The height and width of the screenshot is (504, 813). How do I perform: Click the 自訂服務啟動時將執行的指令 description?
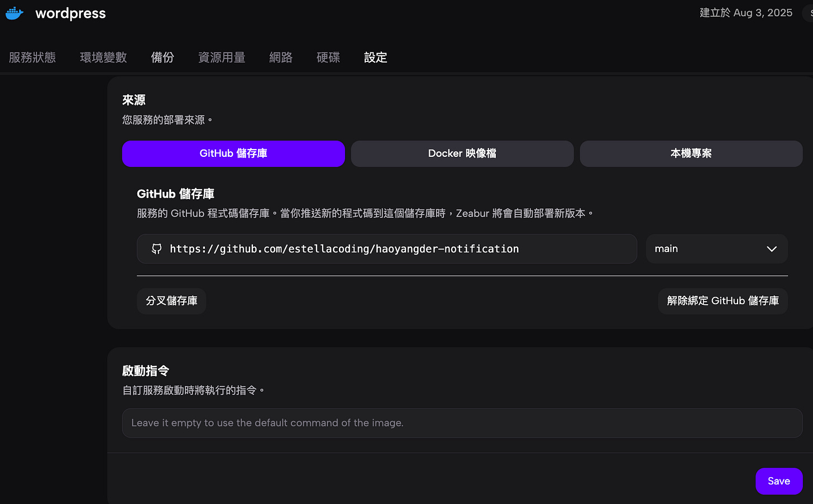point(193,390)
